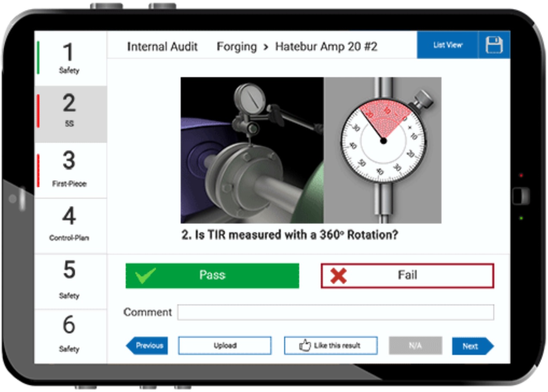This screenshot has width=548, height=392.
Task: Click the Forging breadcrumb
Action: tap(236, 47)
